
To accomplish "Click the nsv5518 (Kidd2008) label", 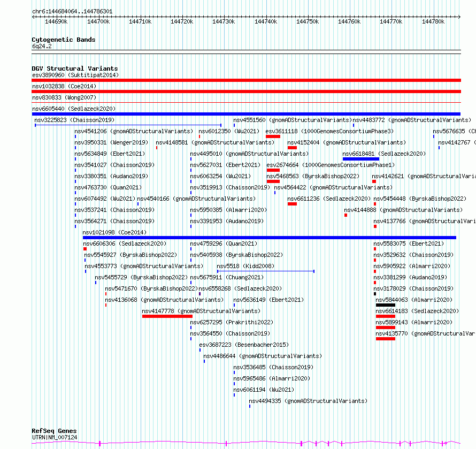I will pyautogui.click(x=245, y=266).
